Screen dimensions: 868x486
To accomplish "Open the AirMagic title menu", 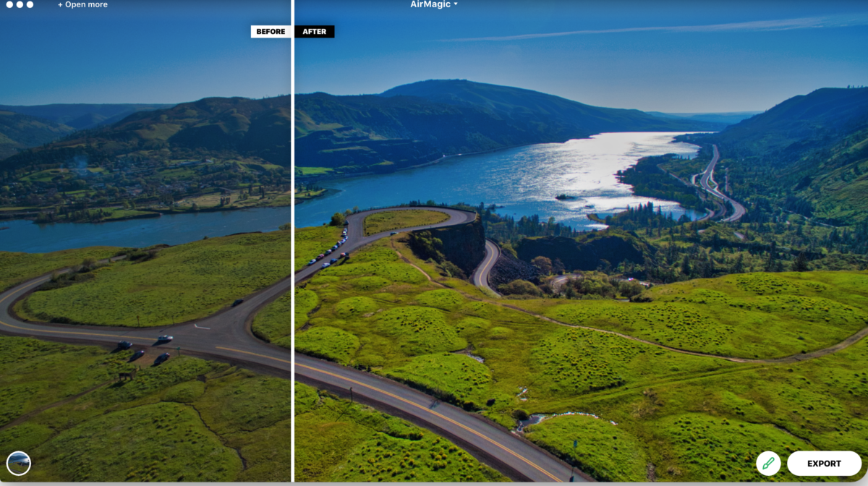I will [x=430, y=4].
